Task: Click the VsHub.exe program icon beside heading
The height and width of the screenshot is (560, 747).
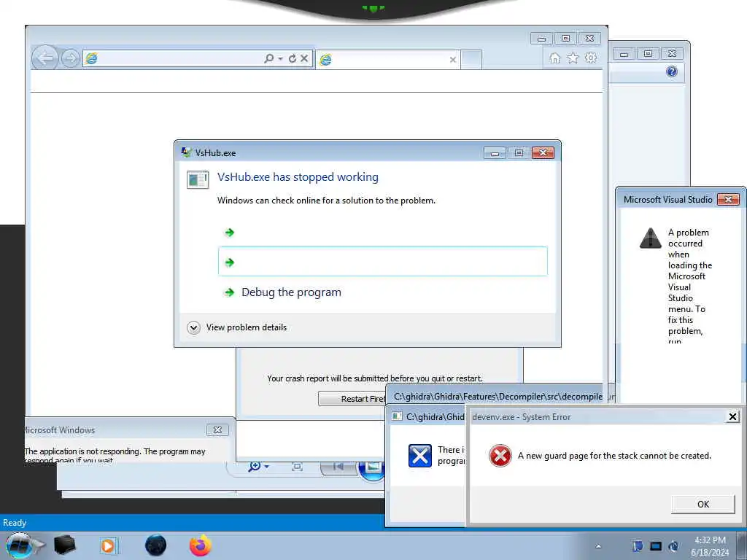Action: [197, 179]
